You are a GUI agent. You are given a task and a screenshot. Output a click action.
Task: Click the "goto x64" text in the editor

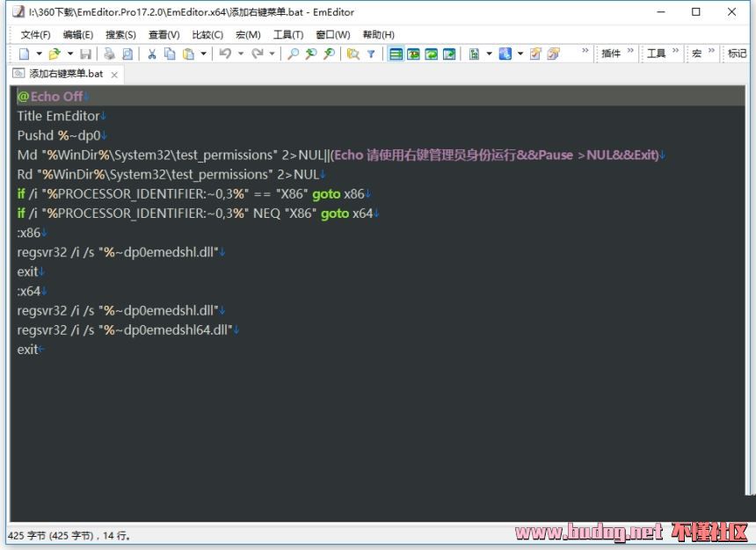pyautogui.click(x=347, y=213)
